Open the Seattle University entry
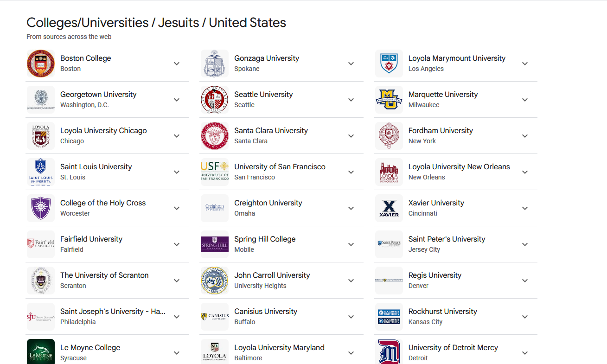The width and height of the screenshot is (607, 364). 263,95
